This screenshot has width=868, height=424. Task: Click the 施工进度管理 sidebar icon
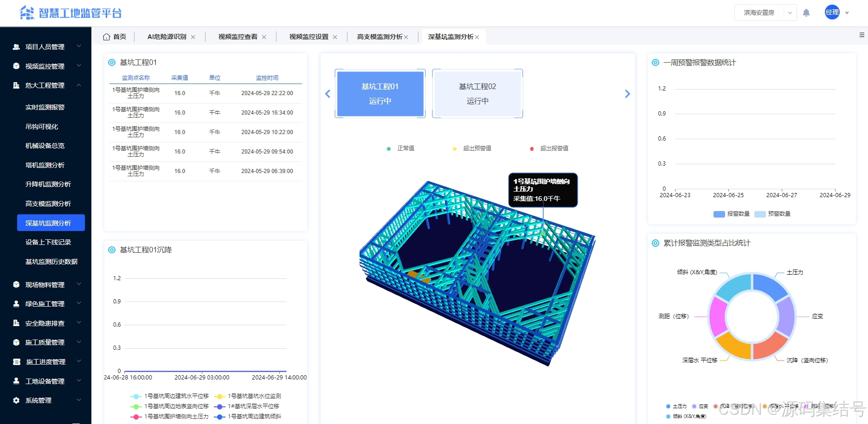[17, 362]
